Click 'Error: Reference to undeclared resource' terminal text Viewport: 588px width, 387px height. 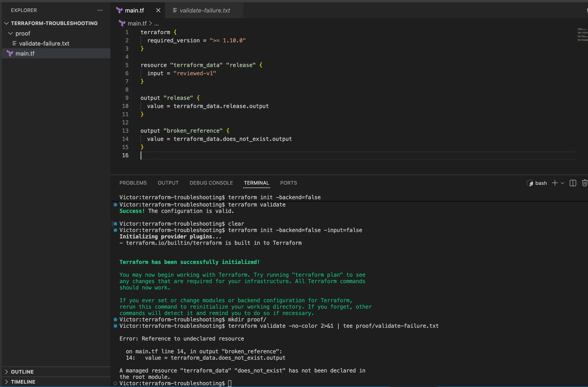(182, 339)
